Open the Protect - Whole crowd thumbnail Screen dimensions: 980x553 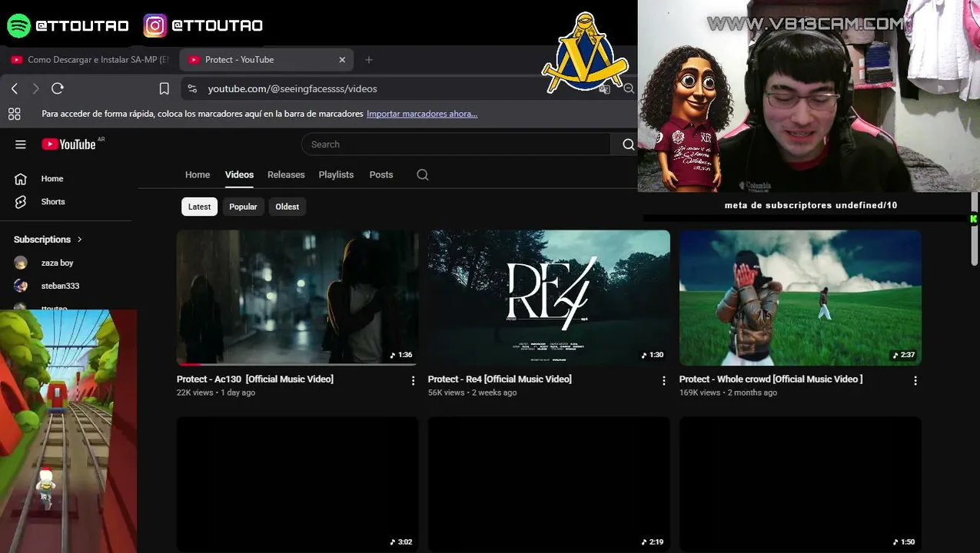tap(800, 298)
